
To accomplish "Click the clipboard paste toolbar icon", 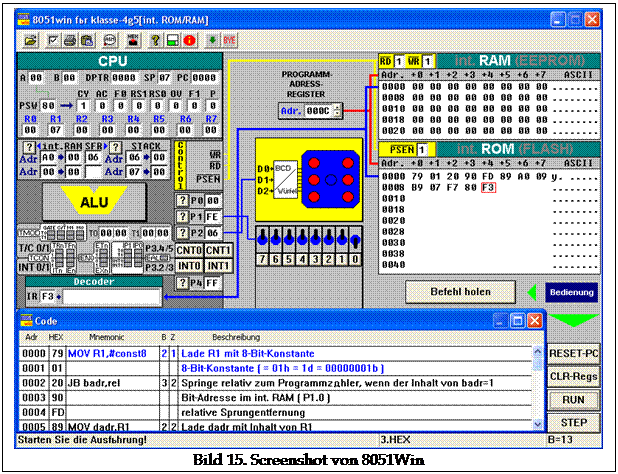I will 87,40.
